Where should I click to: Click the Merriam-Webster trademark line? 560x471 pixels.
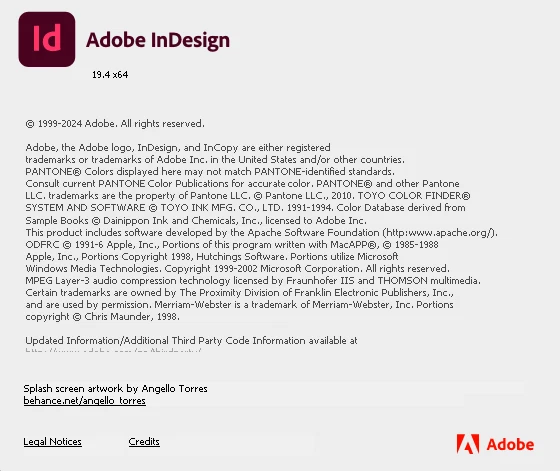239,305
